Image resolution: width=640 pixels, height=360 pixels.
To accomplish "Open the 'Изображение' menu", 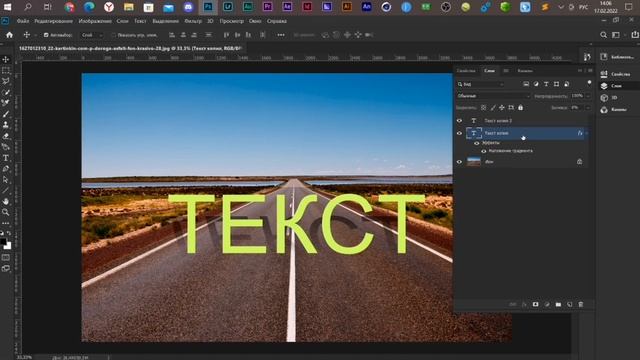I will click(x=95, y=21).
